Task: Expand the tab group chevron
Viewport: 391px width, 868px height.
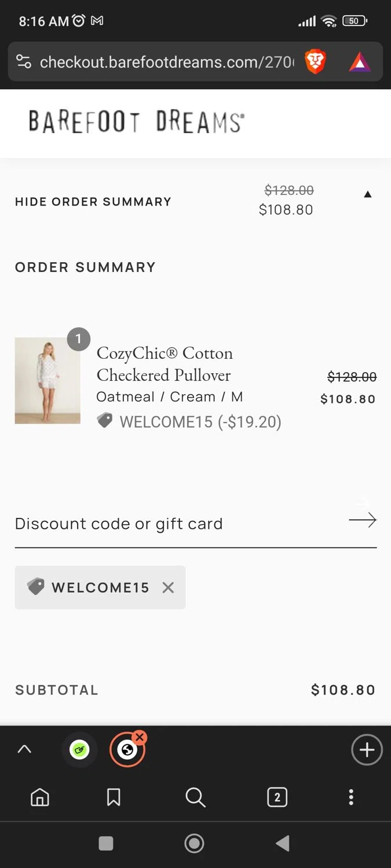Action: point(24,749)
